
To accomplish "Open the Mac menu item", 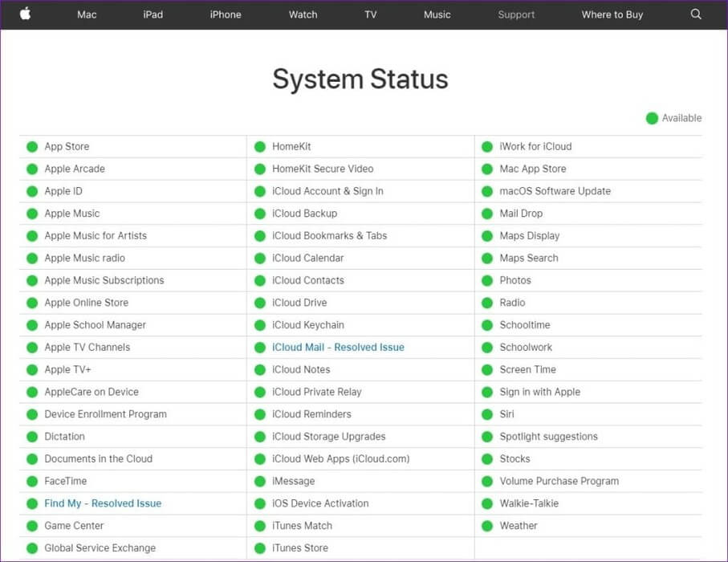I will pyautogui.click(x=87, y=14).
